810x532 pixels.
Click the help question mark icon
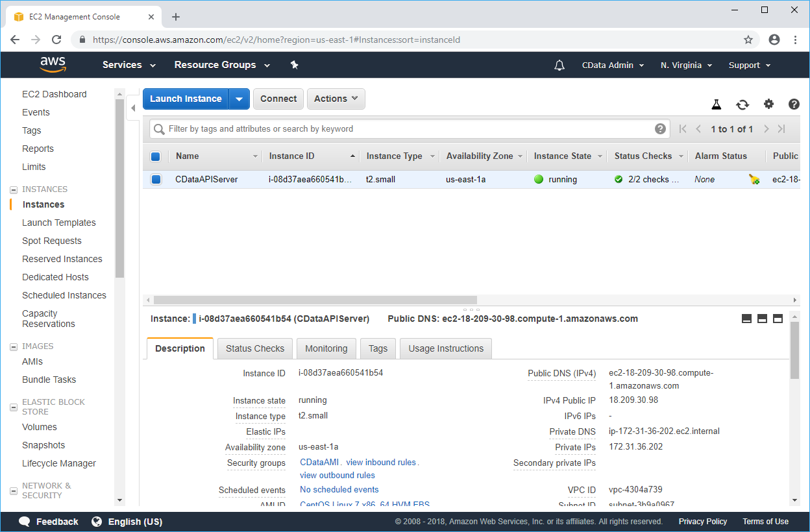pyautogui.click(x=794, y=104)
